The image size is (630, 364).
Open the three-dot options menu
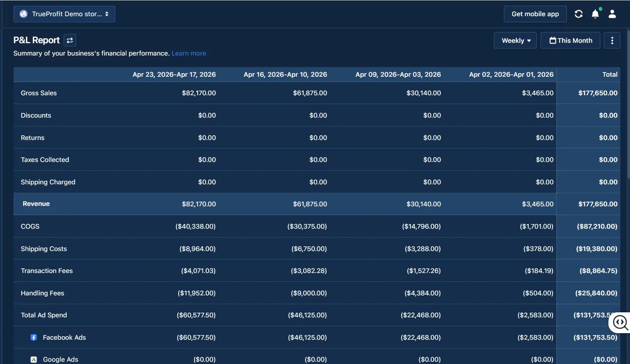coord(612,40)
